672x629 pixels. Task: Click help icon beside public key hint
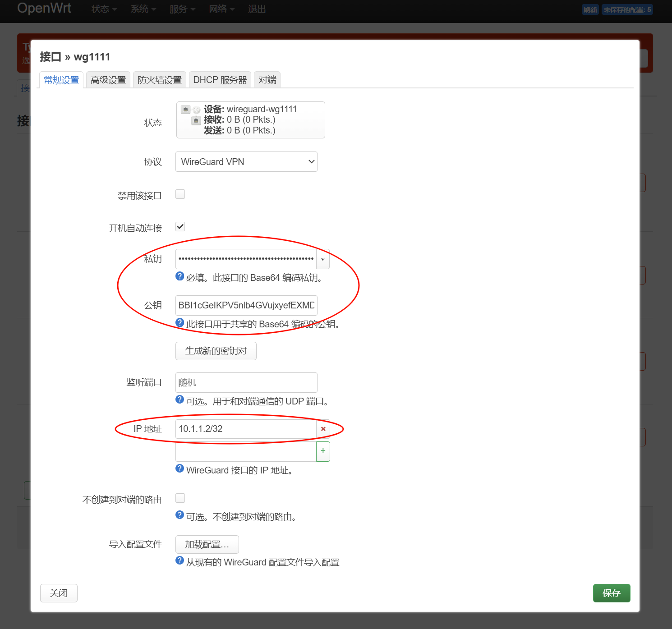[x=180, y=323]
